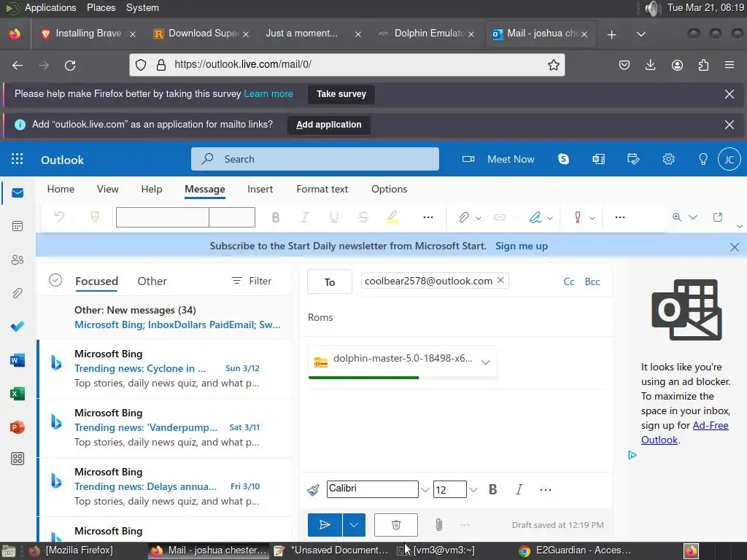
Task: Click the compose attach paperclip
Action: [x=438, y=525]
